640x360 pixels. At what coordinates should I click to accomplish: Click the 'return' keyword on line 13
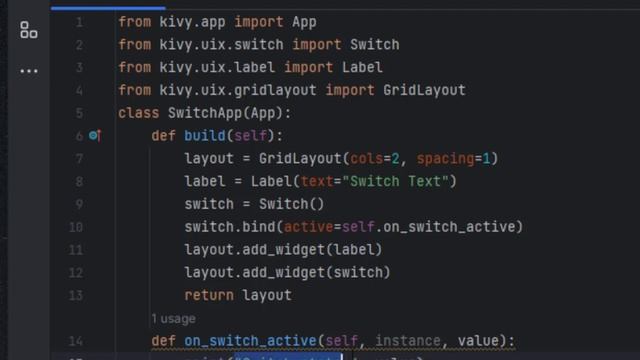(209, 295)
